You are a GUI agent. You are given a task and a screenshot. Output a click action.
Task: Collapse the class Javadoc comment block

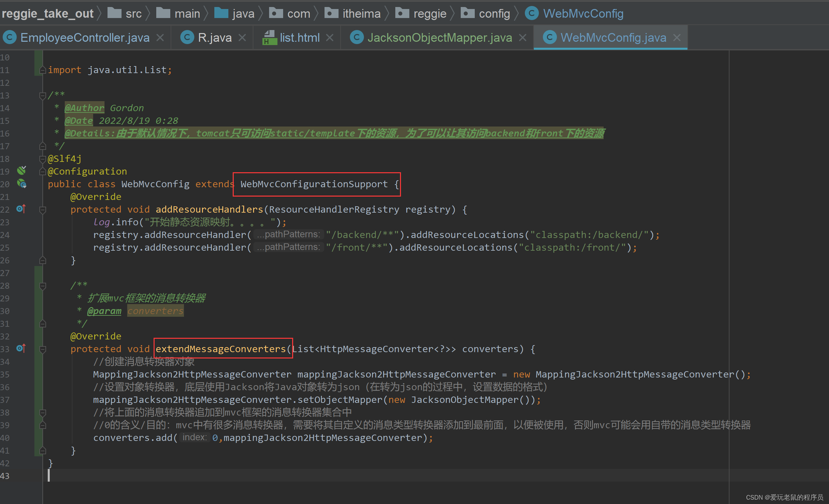point(43,96)
